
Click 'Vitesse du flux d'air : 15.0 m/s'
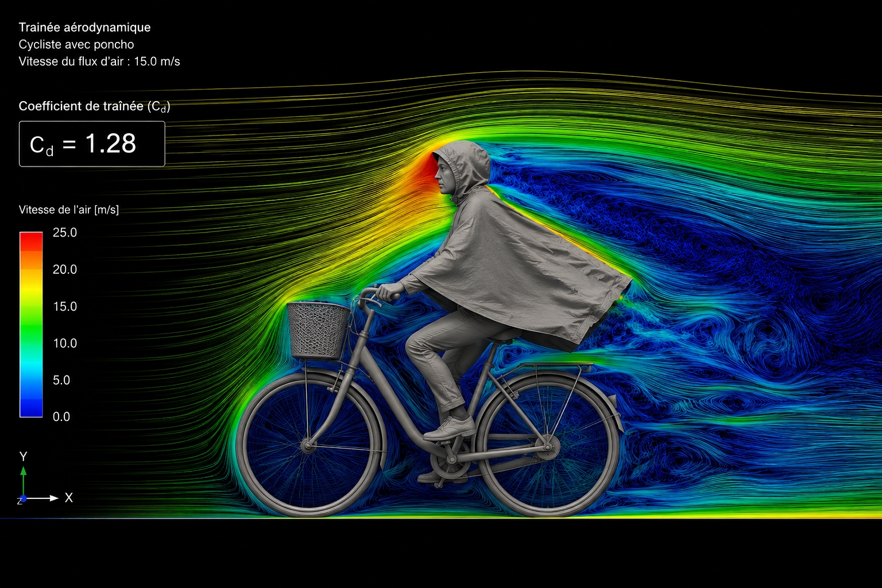click(x=99, y=61)
